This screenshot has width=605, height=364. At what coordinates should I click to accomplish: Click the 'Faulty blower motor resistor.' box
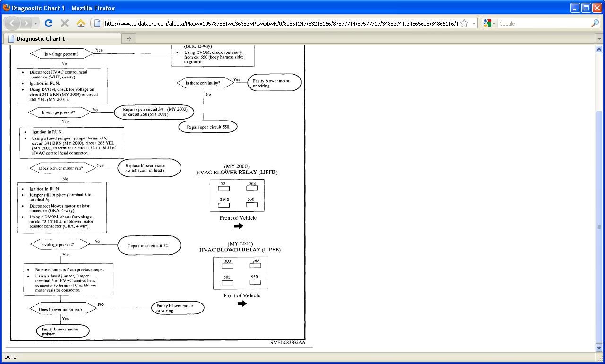[x=62, y=331]
